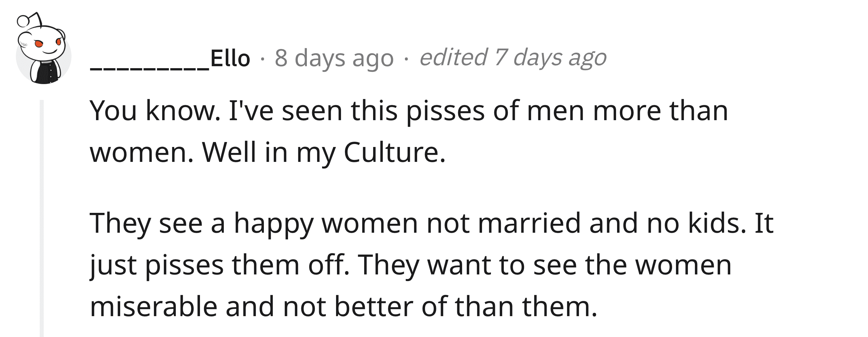
Task: Click the "edited 7 days ago" label
Action: [x=513, y=58]
